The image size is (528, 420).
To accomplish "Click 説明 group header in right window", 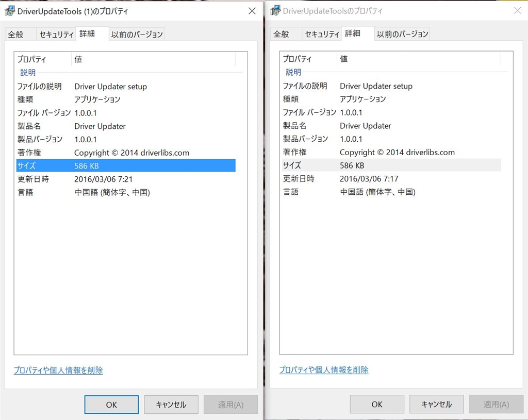I will (293, 72).
